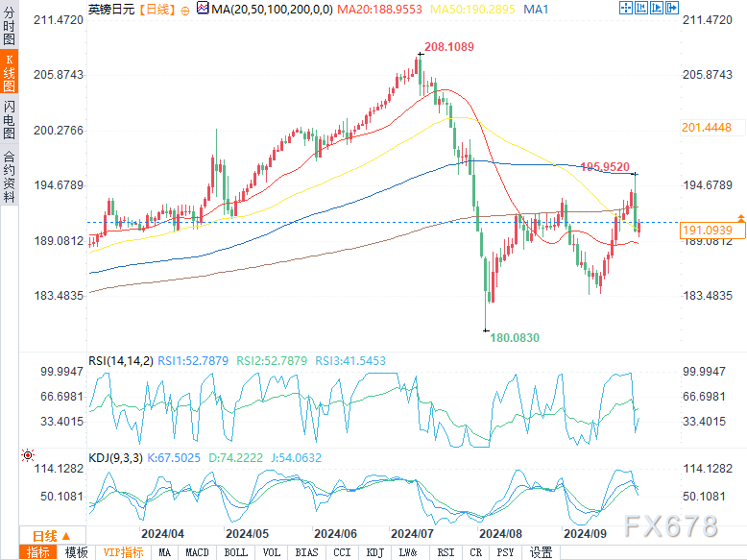Select the 指标 tab at bottom

coord(38,552)
